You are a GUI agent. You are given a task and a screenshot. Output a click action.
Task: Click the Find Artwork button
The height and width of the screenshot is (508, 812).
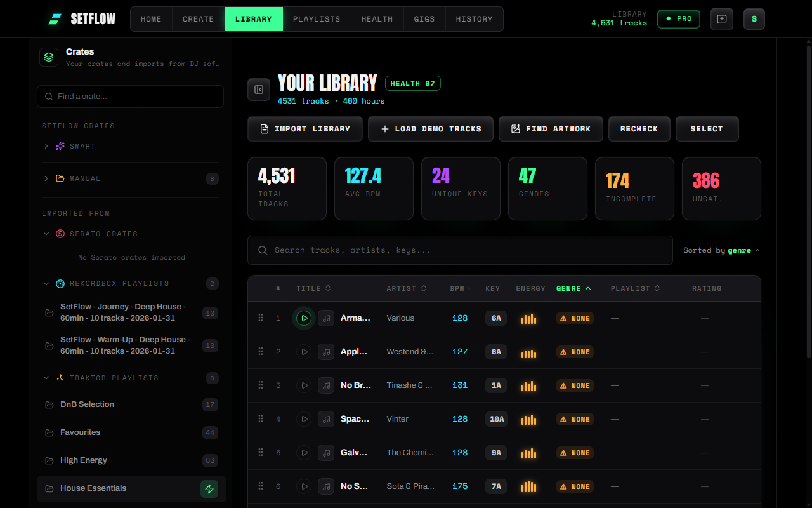551,129
